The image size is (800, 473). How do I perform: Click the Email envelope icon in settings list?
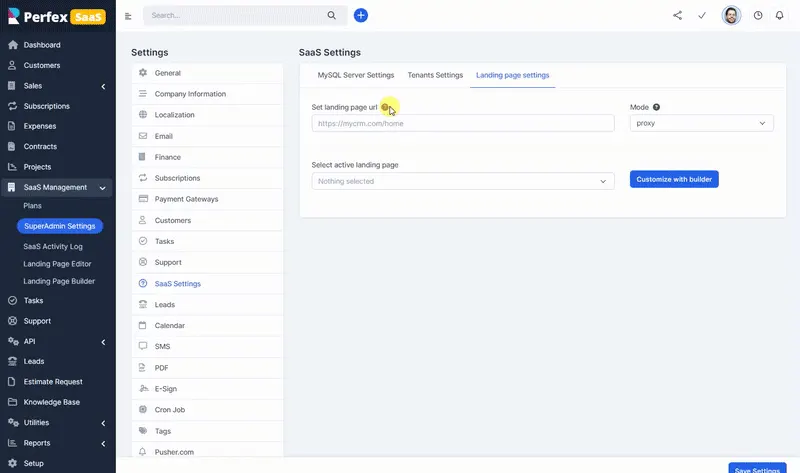click(143, 136)
